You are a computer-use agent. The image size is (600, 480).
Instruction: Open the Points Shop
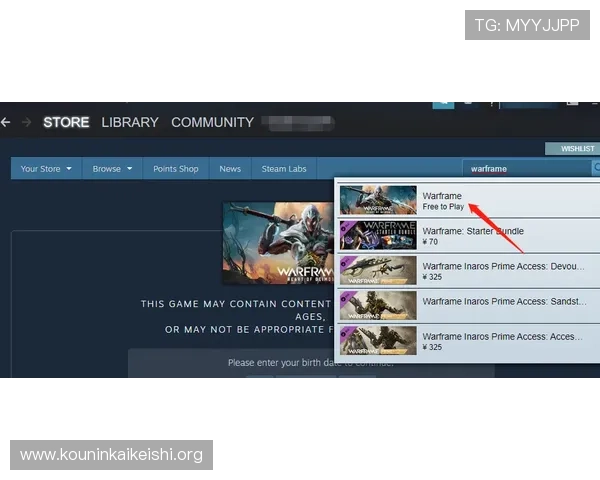(x=176, y=169)
